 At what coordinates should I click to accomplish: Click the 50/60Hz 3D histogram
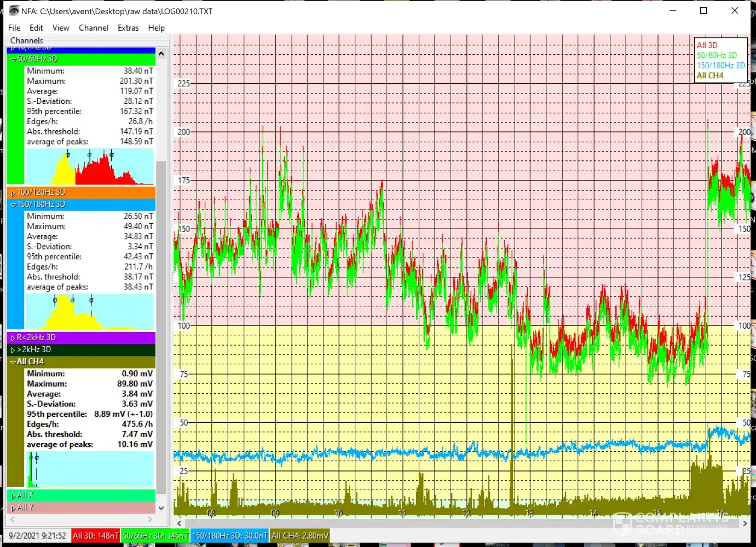click(x=90, y=167)
